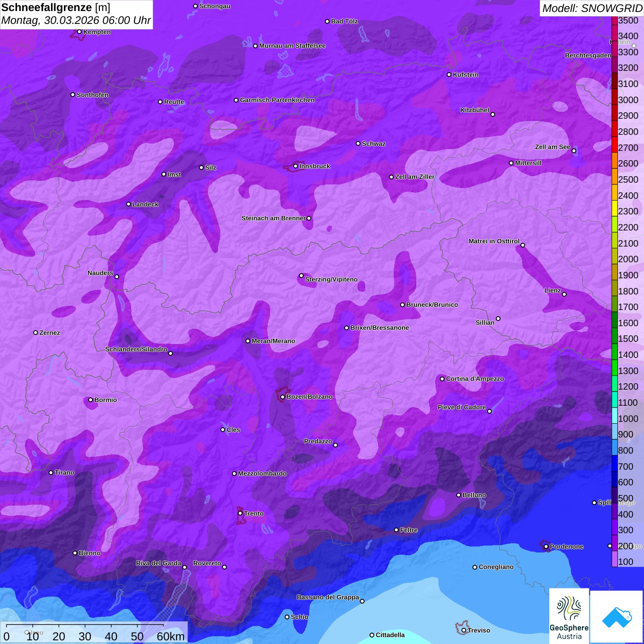This screenshot has height=644, width=644.
Task: Click the Kitzbühel marker dot
Action: (x=493, y=114)
